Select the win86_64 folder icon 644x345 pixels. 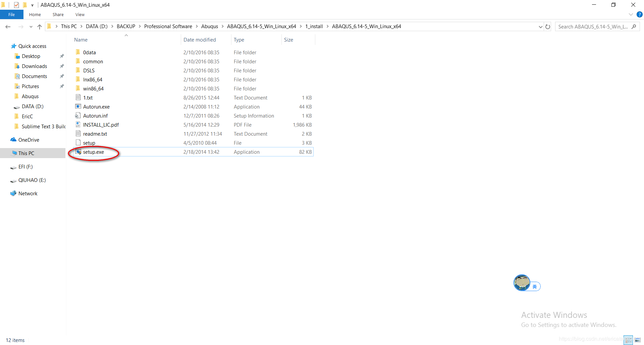point(78,88)
